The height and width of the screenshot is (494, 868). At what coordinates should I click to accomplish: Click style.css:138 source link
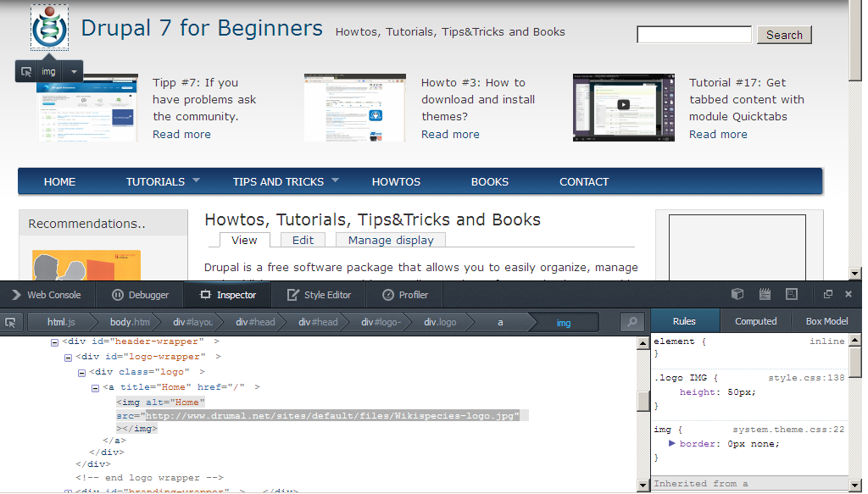(806, 378)
